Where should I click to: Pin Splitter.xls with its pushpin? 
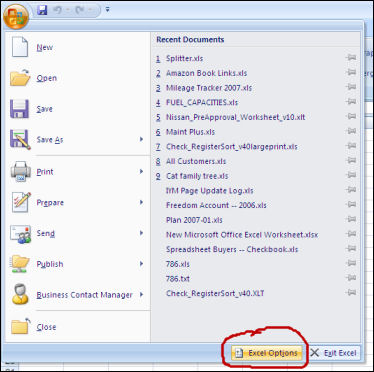coord(351,58)
